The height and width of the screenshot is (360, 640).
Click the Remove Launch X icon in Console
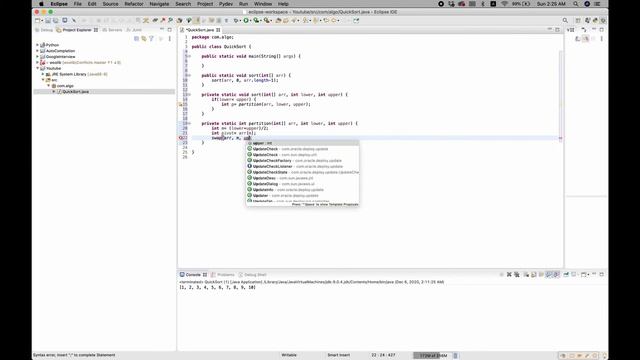509,275
